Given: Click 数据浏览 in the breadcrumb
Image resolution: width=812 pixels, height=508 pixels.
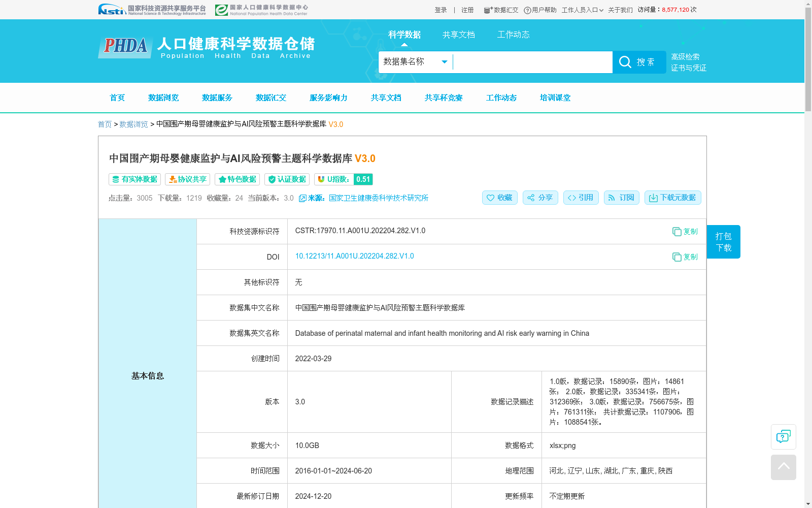Looking at the screenshot, I should click(133, 124).
